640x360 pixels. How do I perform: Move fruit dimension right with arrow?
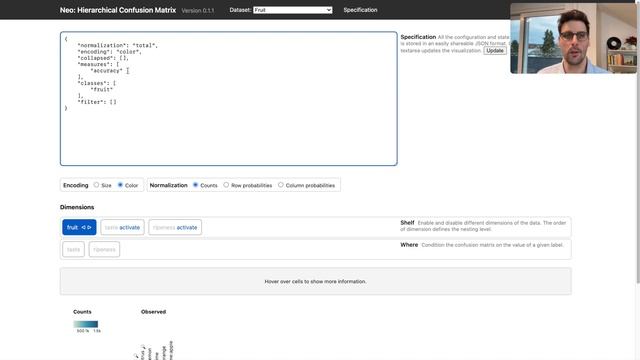pos(89,227)
